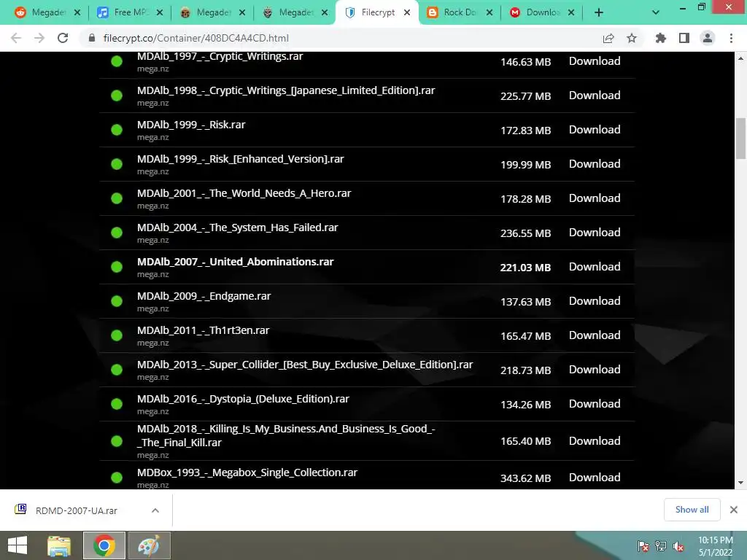Open the taskbar clock showing 10:15 PM

(x=716, y=546)
